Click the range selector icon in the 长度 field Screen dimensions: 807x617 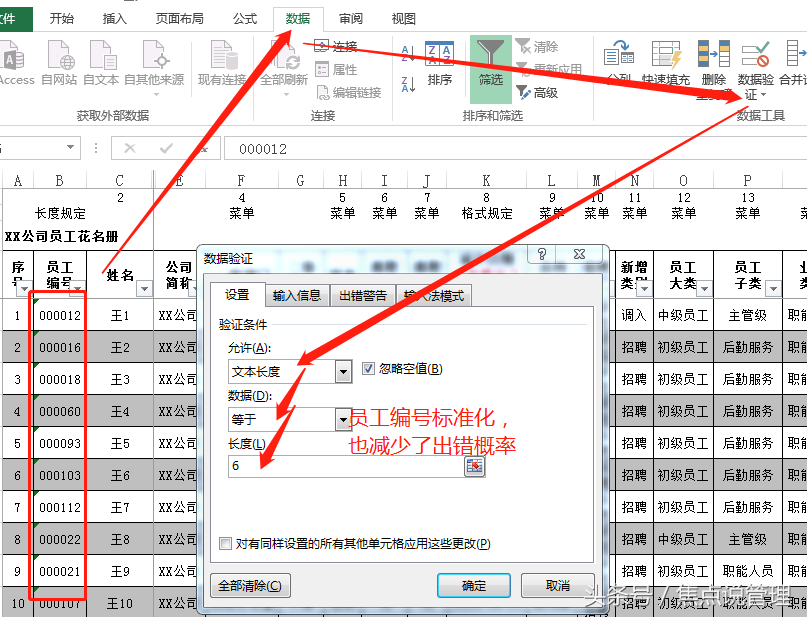475,466
